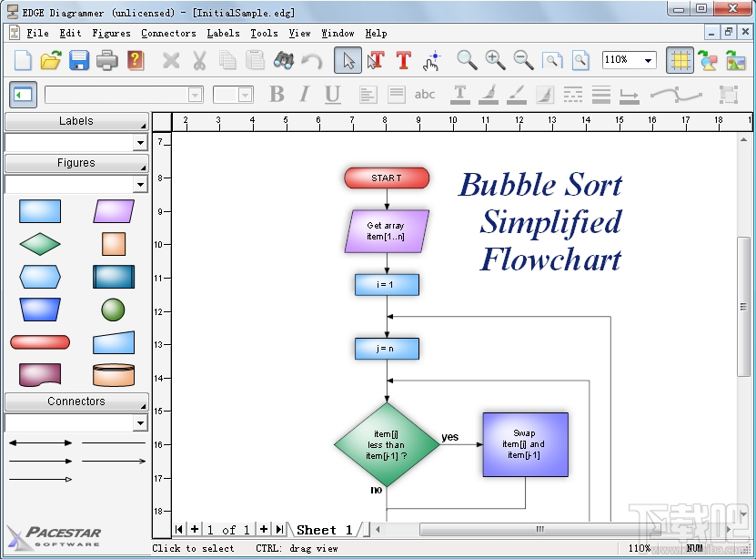The width and height of the screenshot is (756, 559).
Task: Select the green diamond decision figure
Action: [40, 244]
